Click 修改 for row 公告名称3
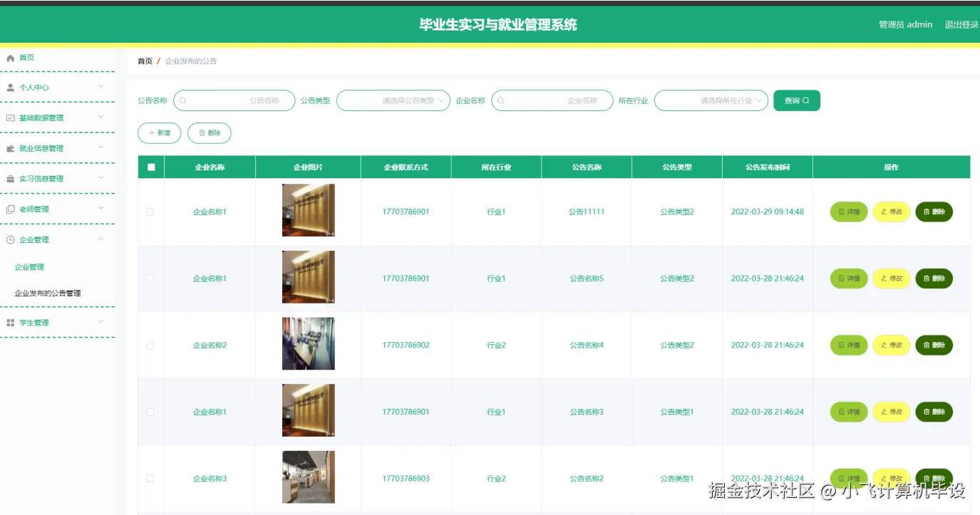Image resolution: width=980 pixels, height=515 pixels. [x=892, y=412]
